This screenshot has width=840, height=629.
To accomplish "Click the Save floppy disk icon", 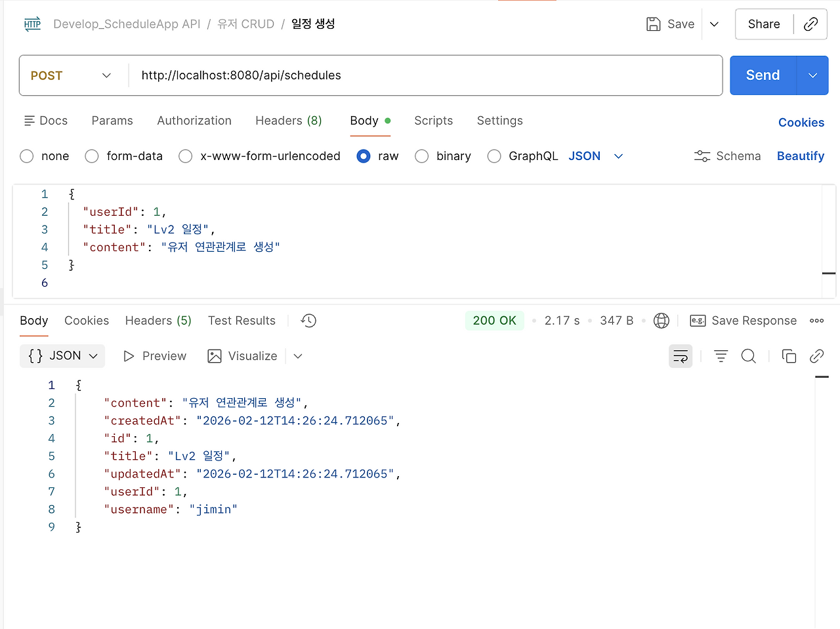I will point(654,24).
